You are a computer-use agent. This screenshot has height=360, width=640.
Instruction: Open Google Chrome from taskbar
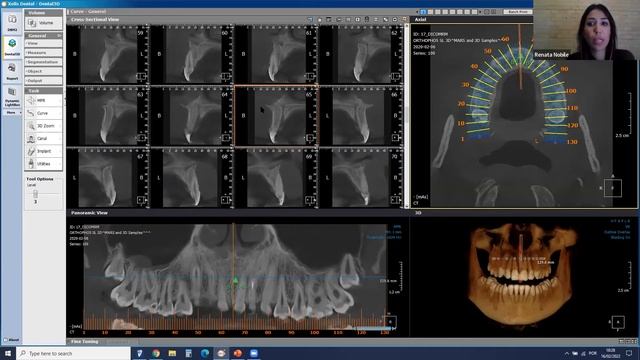click(x=156, y=353)
